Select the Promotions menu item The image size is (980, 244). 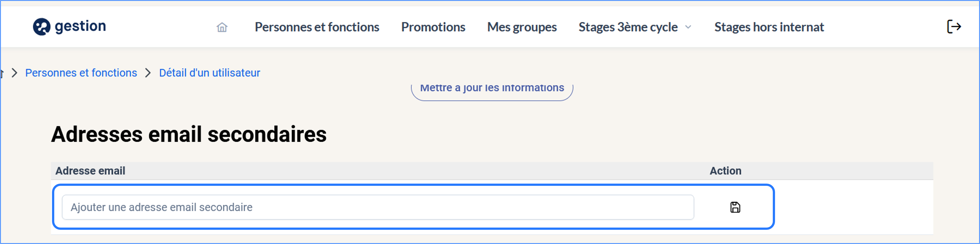[x=433, y=27]
